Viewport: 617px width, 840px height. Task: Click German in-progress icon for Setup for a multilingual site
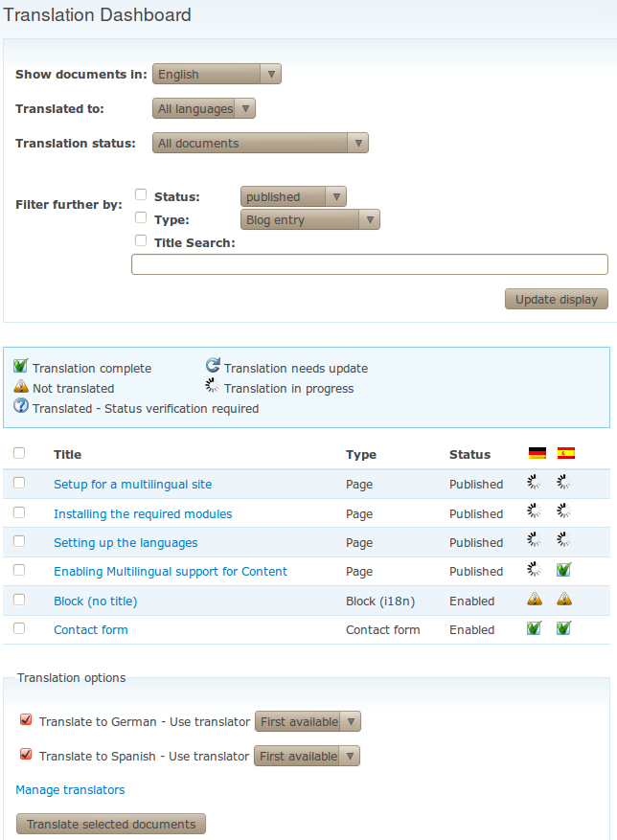534,482
